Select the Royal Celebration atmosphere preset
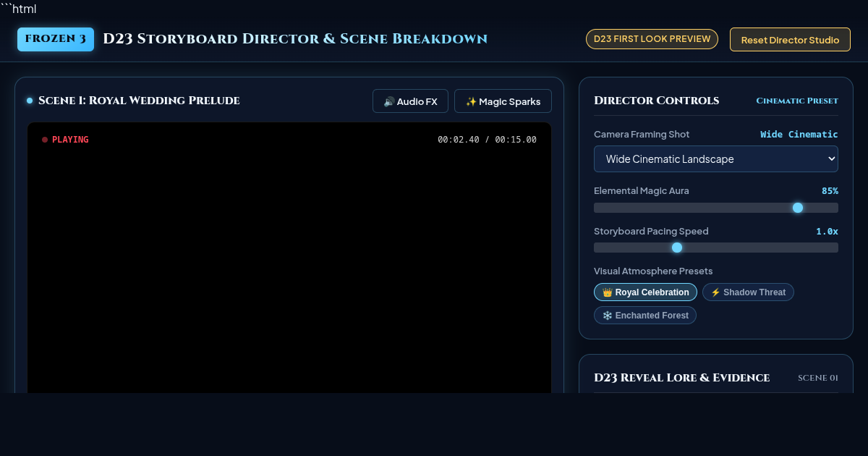 (645, 292)
